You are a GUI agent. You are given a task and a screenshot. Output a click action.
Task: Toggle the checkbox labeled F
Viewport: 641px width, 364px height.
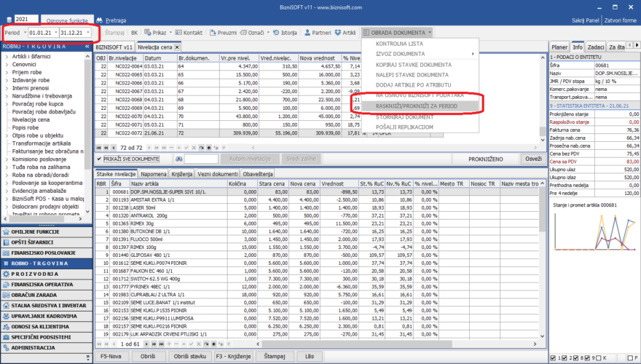pyautogui.click(x=629, y=358)
